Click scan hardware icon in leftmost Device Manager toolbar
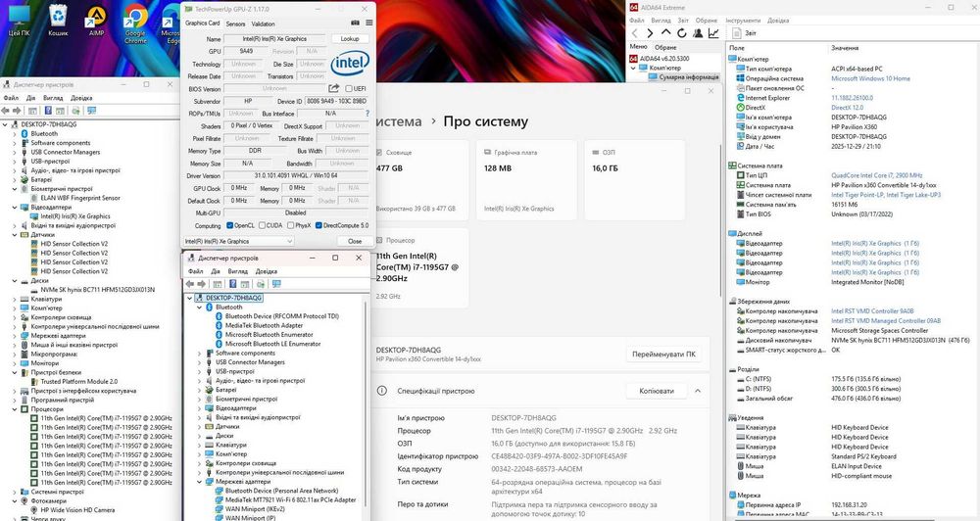 (x=75, y=111)
